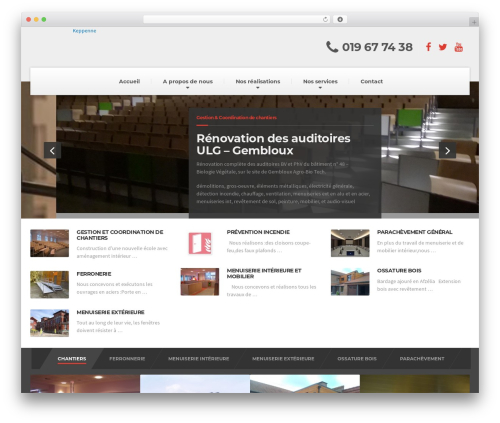Open Parachèvement Général heading

pyautogui.click(x=415, y=232)
